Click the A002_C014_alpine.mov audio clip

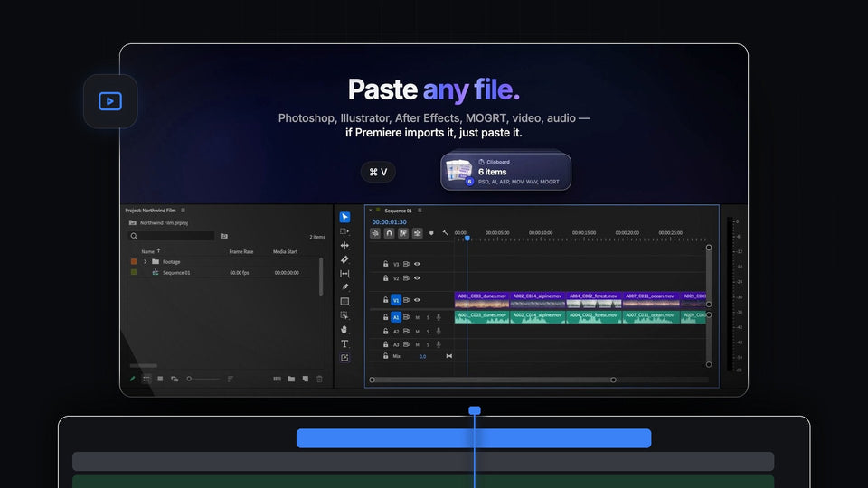538,317
